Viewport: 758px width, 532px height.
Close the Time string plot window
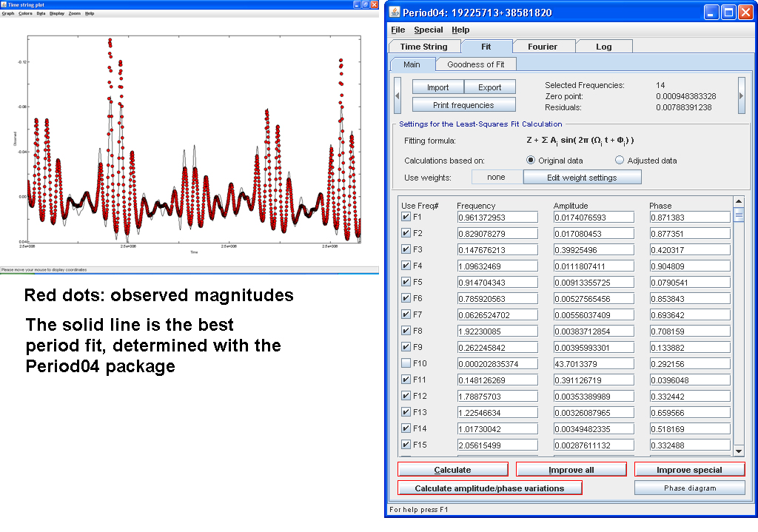[374, 4]
